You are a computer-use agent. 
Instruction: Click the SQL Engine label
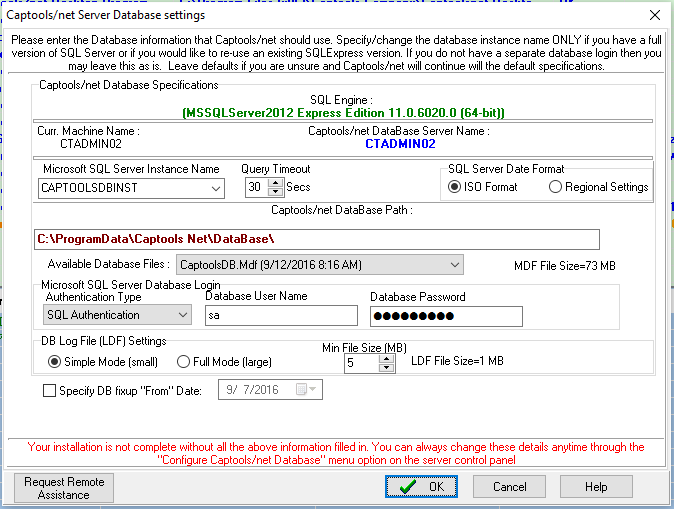[x=341, y=100]
